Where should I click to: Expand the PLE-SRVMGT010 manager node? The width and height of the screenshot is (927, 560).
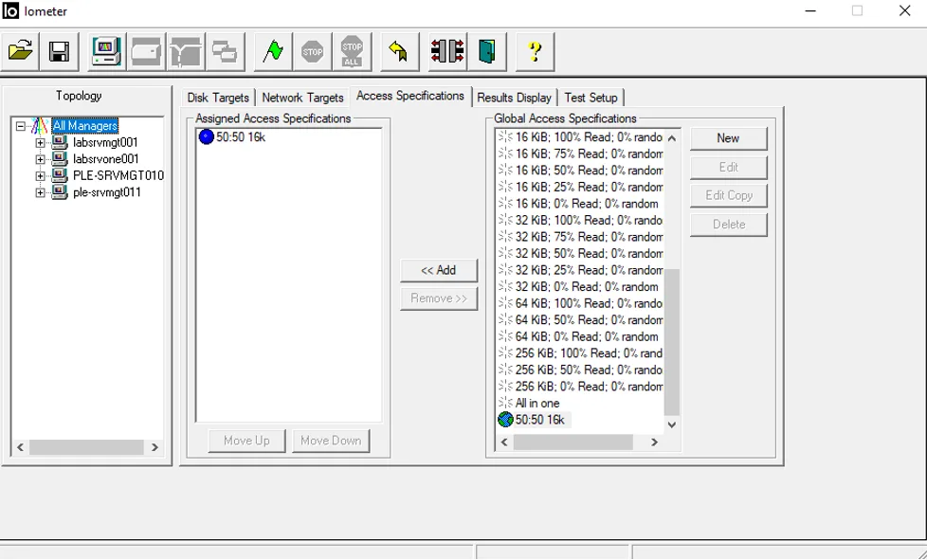40,176
